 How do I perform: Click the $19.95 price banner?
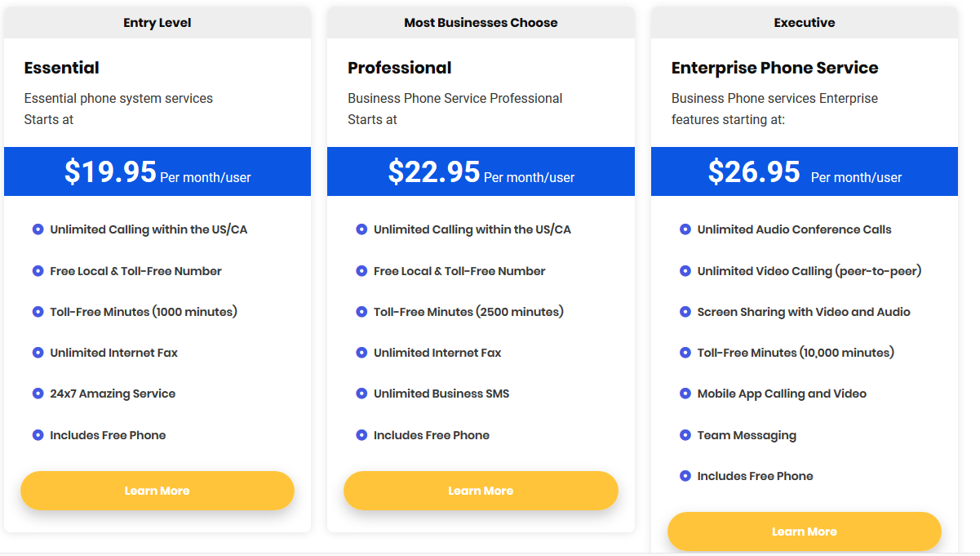[x=157, y=171]
